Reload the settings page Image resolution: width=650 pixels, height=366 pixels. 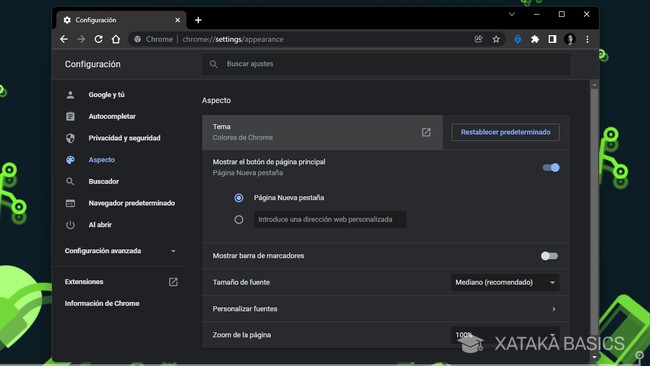click(x=99, y=39)
